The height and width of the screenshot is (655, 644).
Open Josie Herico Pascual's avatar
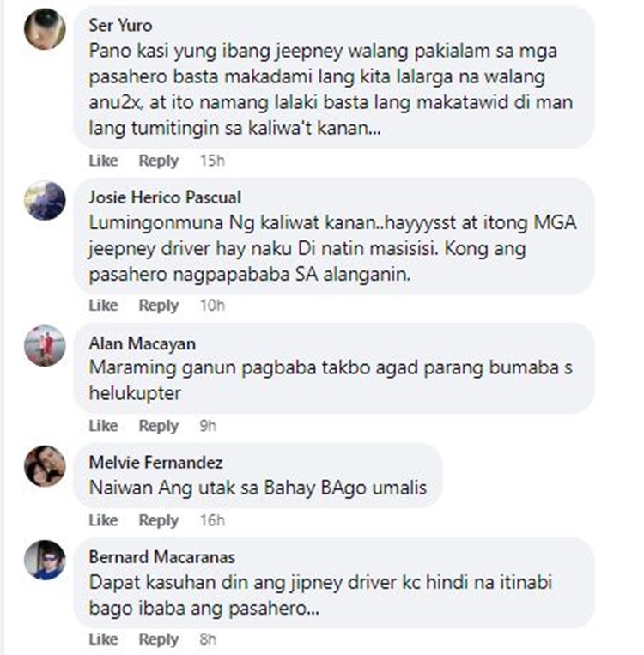click(x=45, y=201)
